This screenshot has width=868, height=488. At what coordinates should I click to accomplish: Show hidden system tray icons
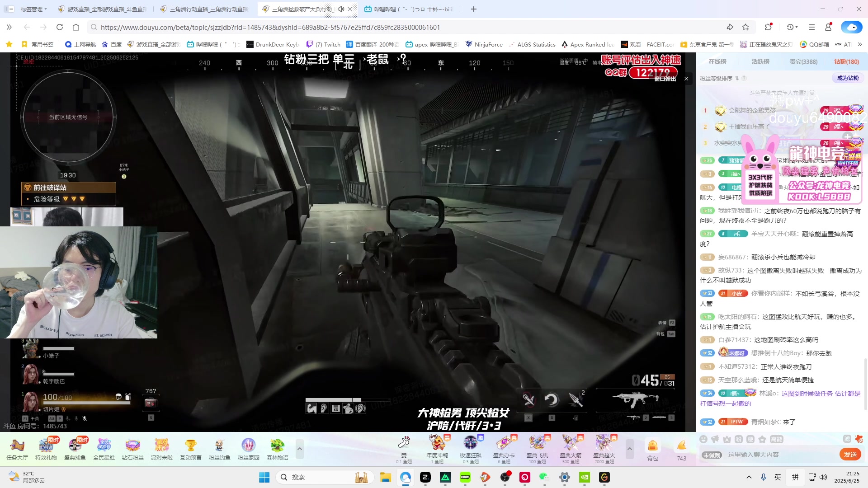pos(749,477)
